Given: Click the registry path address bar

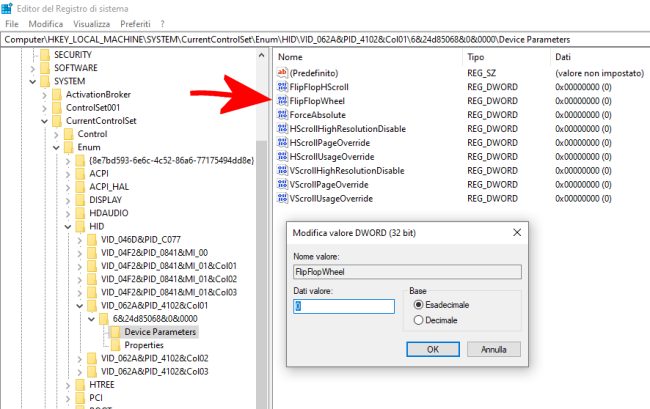Looking at the screenshot, I should [x=325, y=39].
